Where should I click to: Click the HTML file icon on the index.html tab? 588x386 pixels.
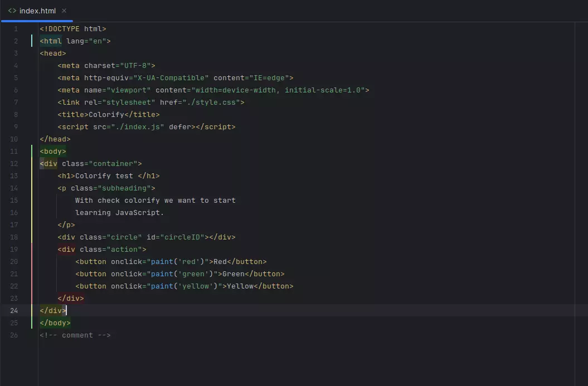12,11
